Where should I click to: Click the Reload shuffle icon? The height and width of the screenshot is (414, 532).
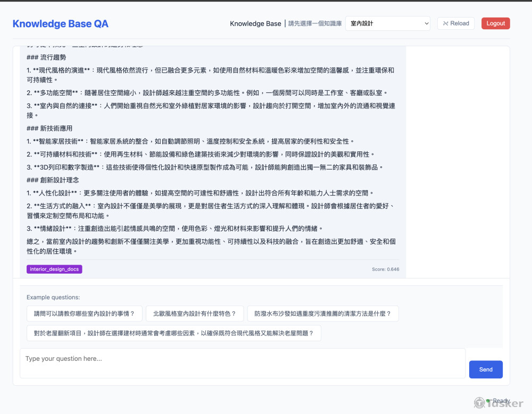click(445, 23)
